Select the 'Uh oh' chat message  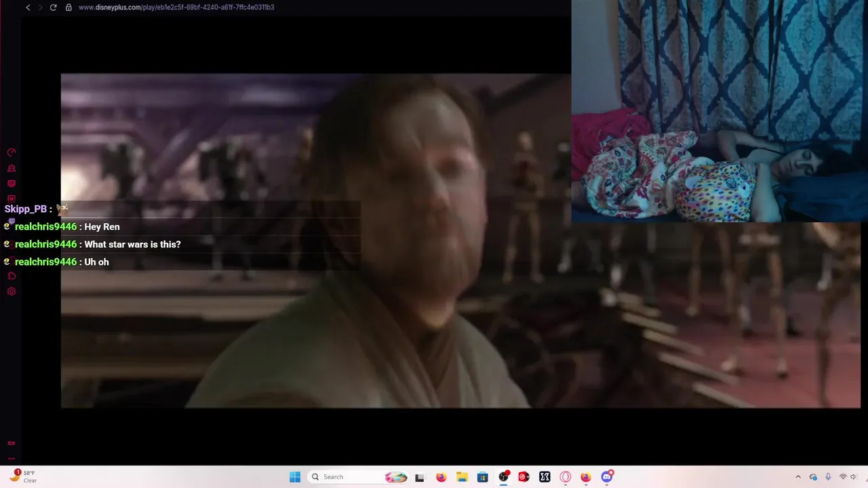click(x=96, y=262)
